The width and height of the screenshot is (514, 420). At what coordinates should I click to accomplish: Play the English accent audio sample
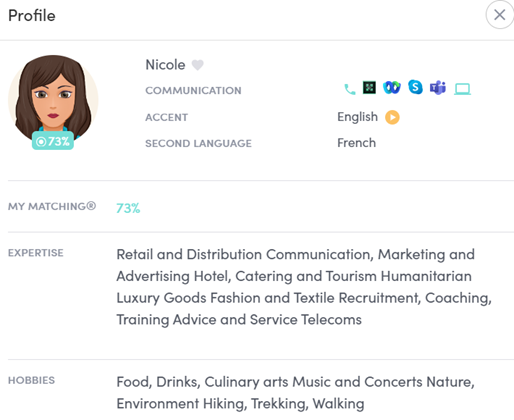click(x=392, y=117)
